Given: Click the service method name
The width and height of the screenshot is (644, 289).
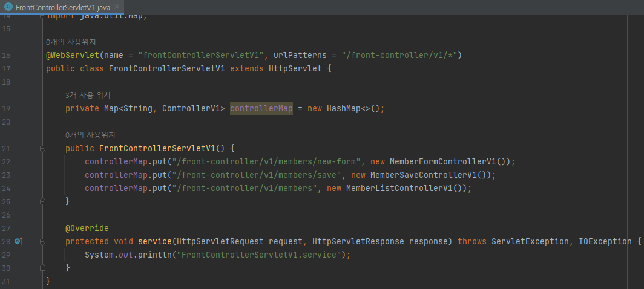Looking at the screenshot, I should click(154, 241).
